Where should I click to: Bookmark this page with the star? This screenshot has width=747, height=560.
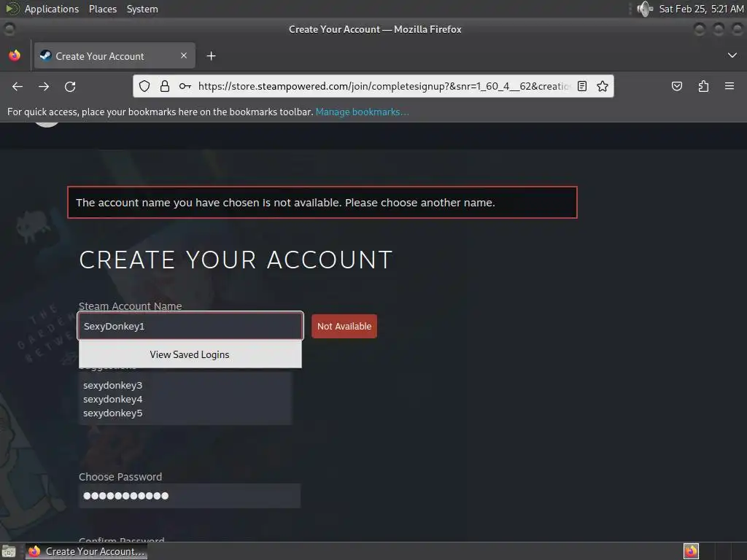click(602, 86)
